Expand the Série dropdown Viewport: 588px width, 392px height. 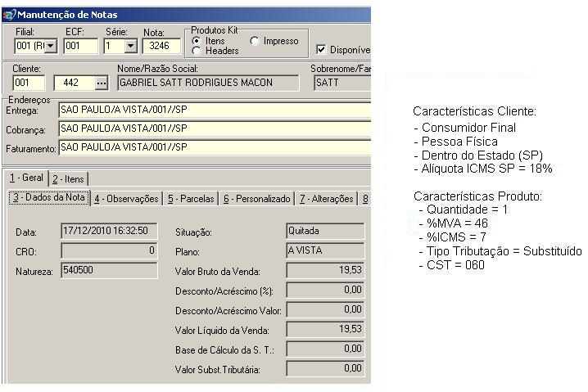click(x=130, y=46)
